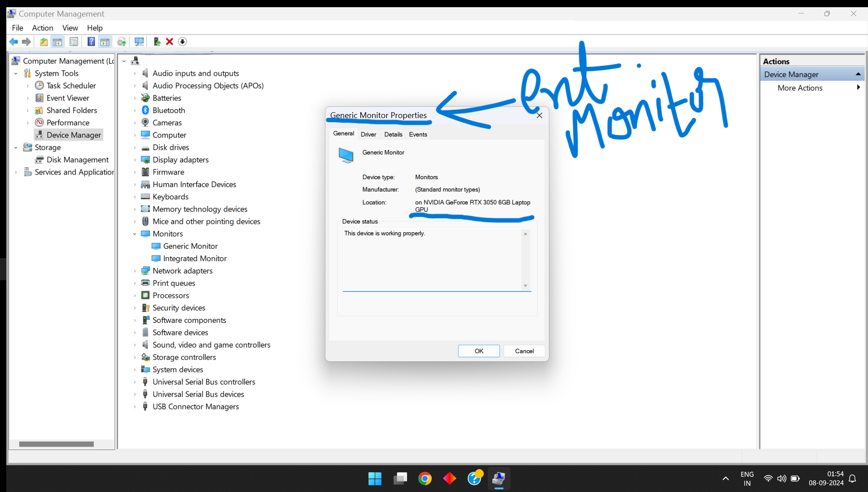Open the blue Help question mark icon
The image size is (868, 492).
[91, 42]
